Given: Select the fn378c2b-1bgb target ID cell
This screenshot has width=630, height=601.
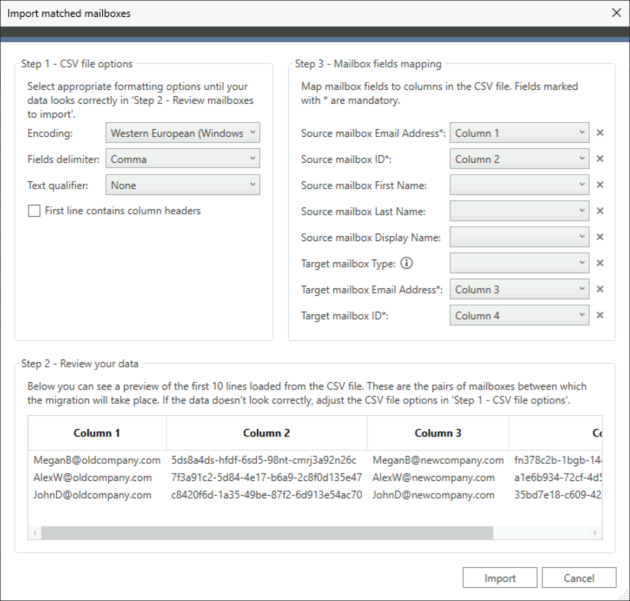Looking at the screenshot, I should (558, 460).
